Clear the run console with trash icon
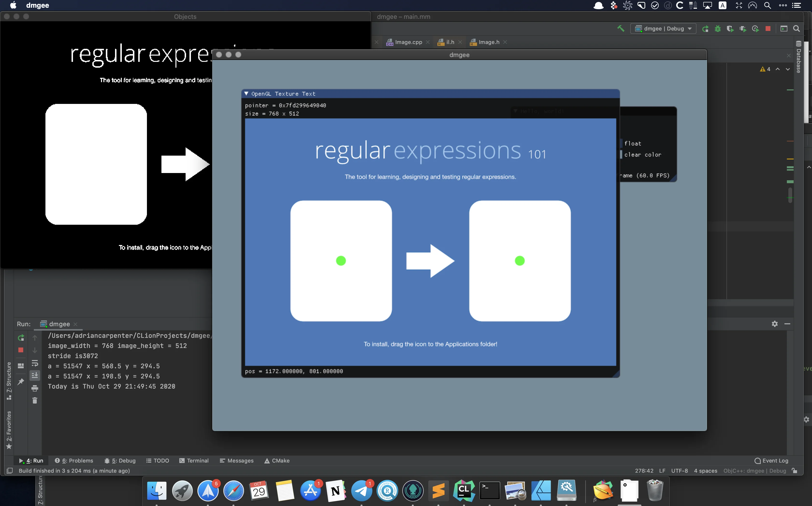This screenshot has height=506, width=812. pos(35,400)
